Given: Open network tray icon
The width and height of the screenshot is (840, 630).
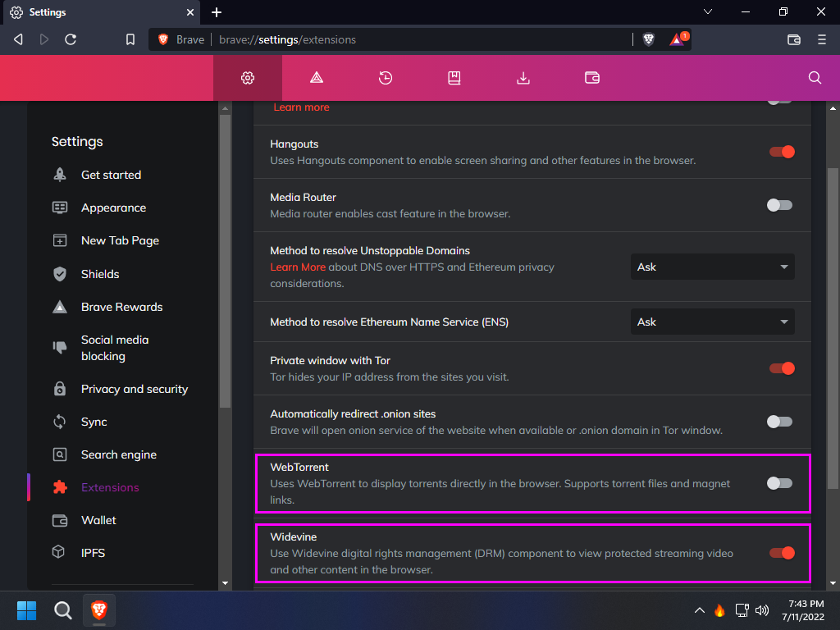Looking at the screenshot, I should [x=742, y=610].
